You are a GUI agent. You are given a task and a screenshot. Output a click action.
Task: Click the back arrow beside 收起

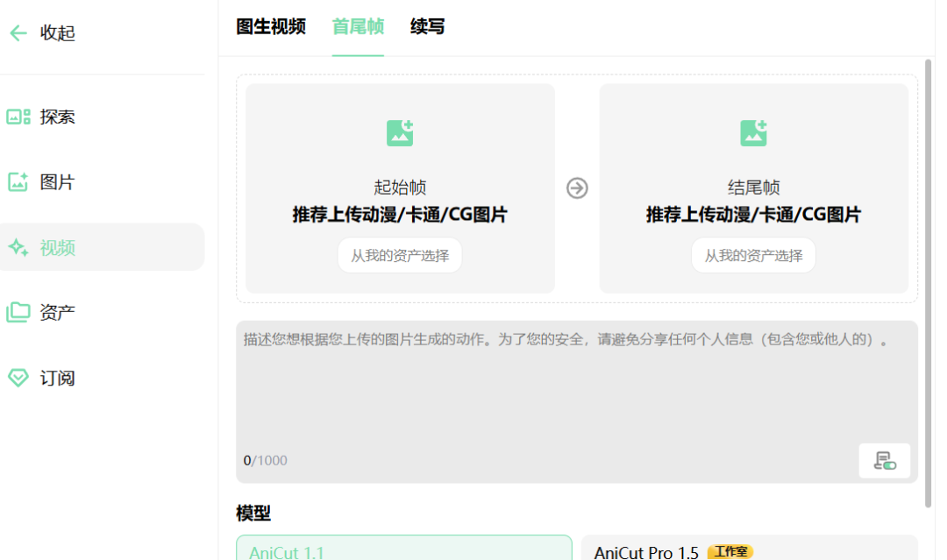tap(18, 32)
